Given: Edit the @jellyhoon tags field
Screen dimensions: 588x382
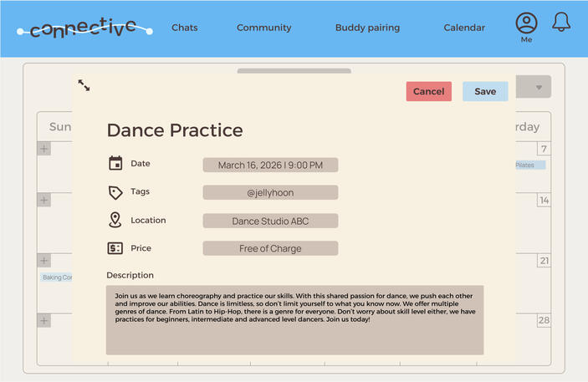Looking at the screenshot, I should coord(270,193).
